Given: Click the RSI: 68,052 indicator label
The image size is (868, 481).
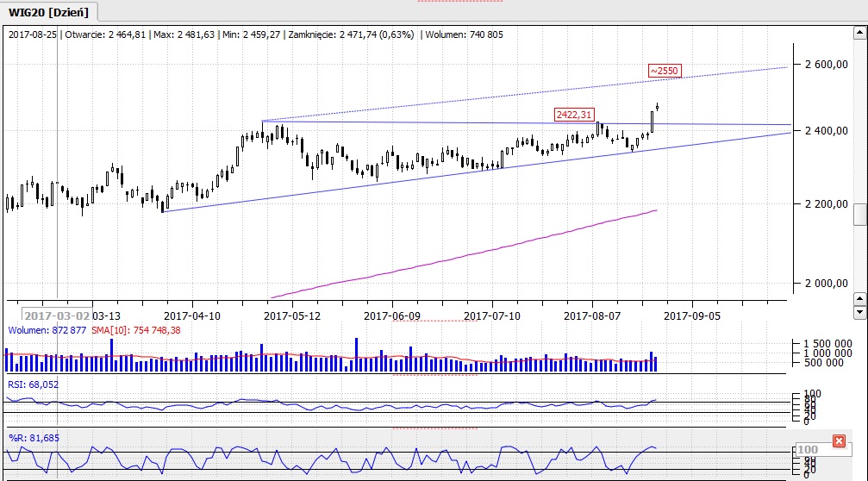Looking at the screenshot, I should (x=33, y=384).
